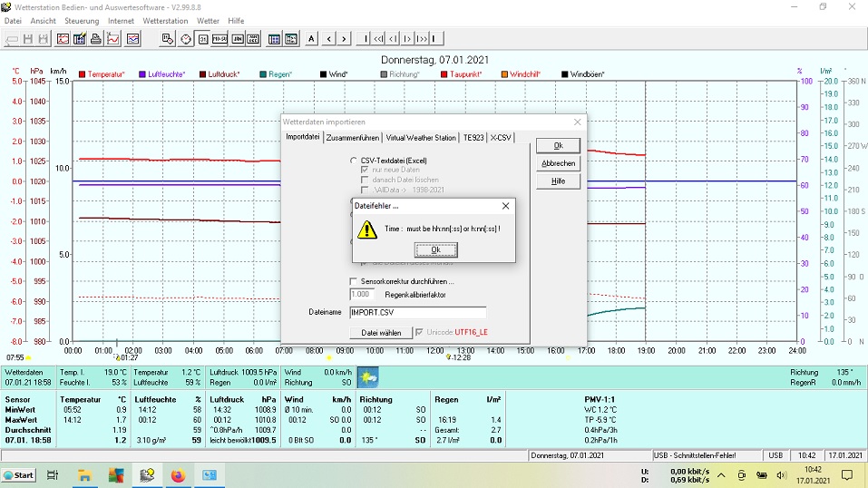Click the red Temperatur legend swatch

[x=83, y=74]
